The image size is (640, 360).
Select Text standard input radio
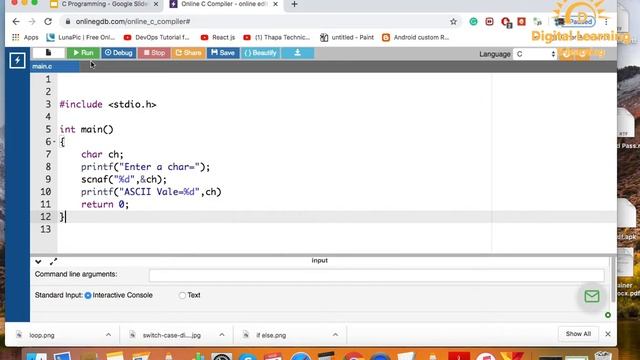click(x=182, y=296)
